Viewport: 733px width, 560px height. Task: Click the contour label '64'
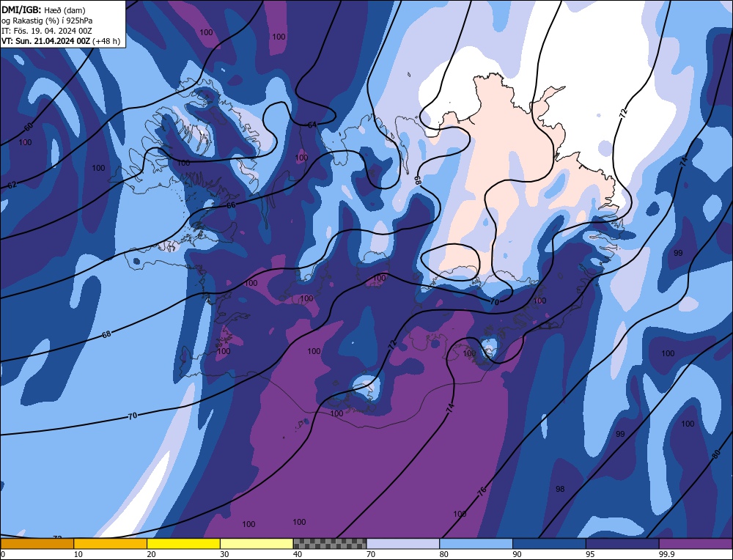tap(312, 125)
